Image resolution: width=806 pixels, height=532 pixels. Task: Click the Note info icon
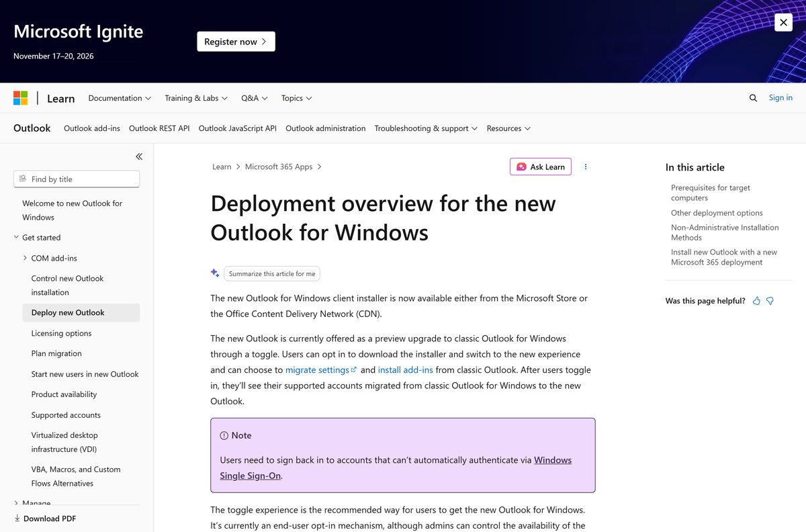[x=224, y=435]
